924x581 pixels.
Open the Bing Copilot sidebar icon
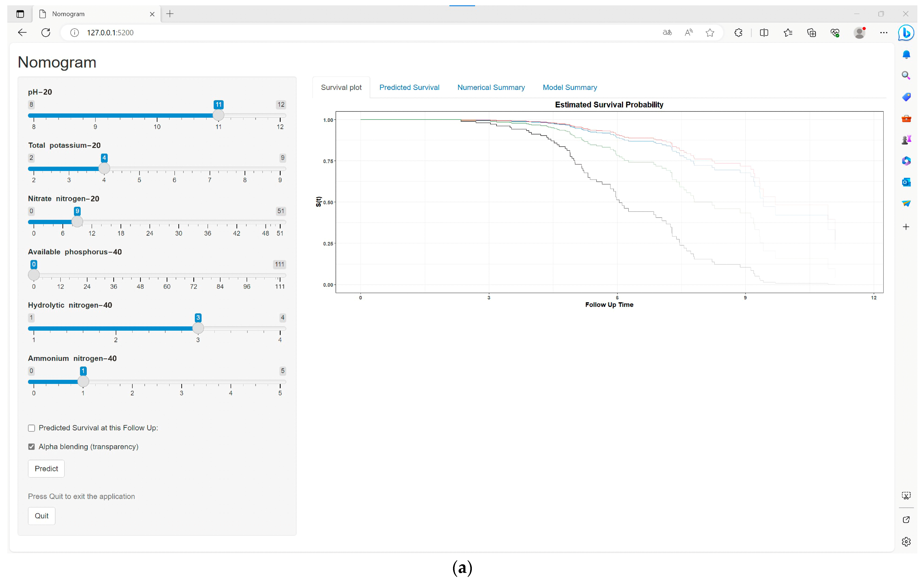[x=906, y=33]
